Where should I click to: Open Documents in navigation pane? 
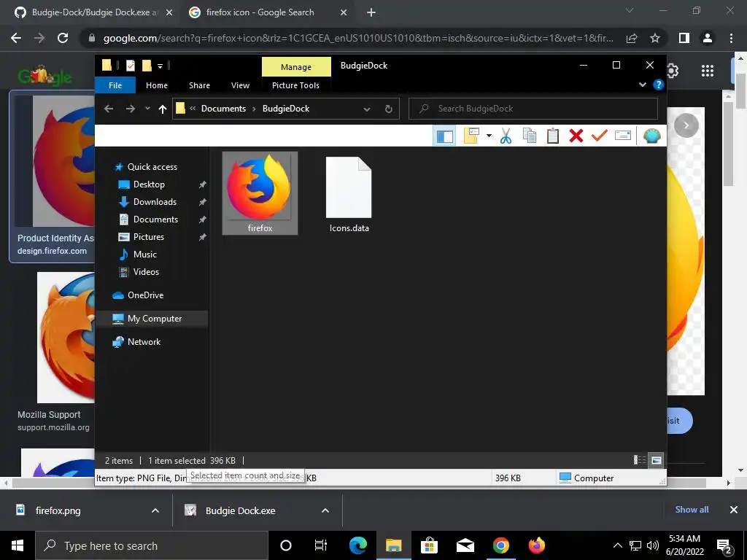(155, 219)
